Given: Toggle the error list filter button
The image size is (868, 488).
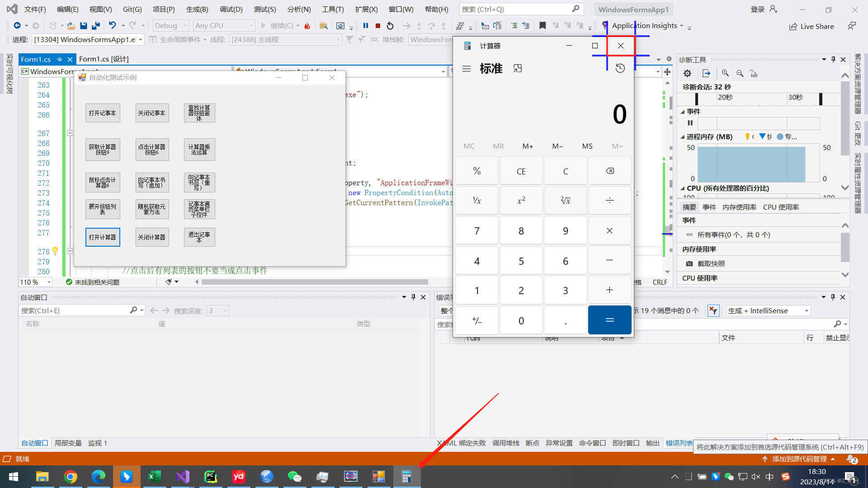Looking at the screenshot, I should 713,310.
